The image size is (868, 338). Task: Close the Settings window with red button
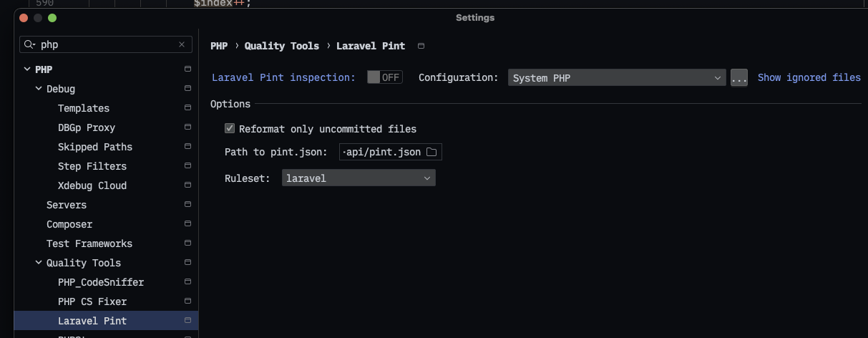pos(24,17)
